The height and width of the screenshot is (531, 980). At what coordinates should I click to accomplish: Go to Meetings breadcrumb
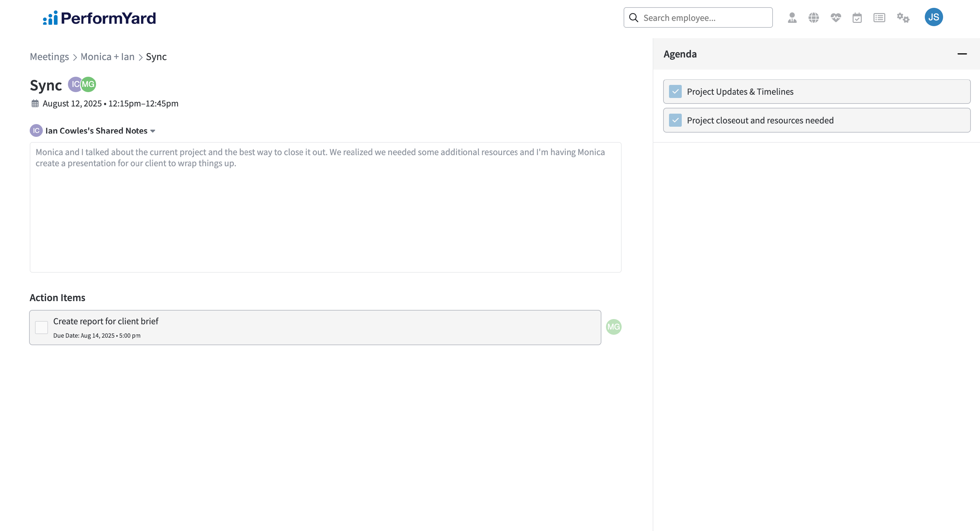pyautogui.click(x=49, y=57)
